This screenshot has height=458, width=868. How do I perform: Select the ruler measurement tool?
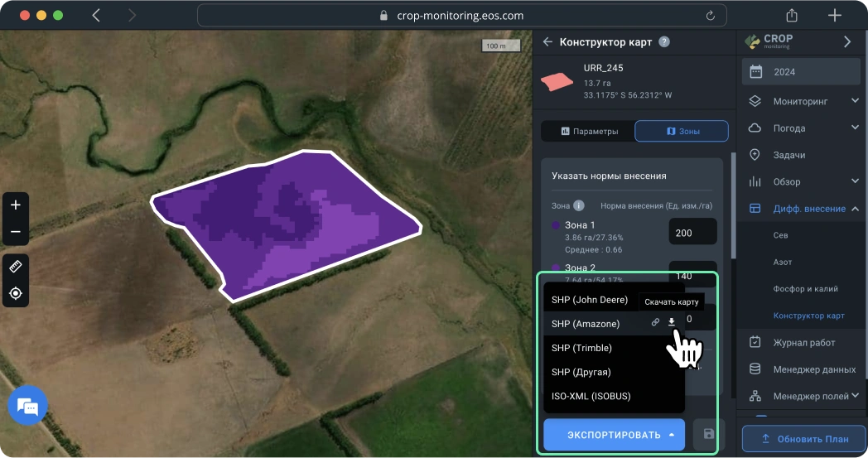click(16, 267)
